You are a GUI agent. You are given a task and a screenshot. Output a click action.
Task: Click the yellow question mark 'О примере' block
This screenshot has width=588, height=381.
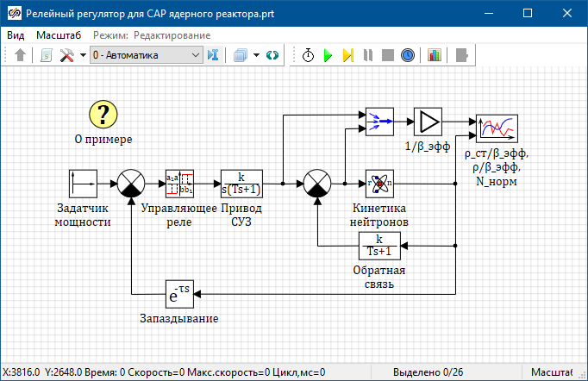pyautogui.click(x=103, y=114)
